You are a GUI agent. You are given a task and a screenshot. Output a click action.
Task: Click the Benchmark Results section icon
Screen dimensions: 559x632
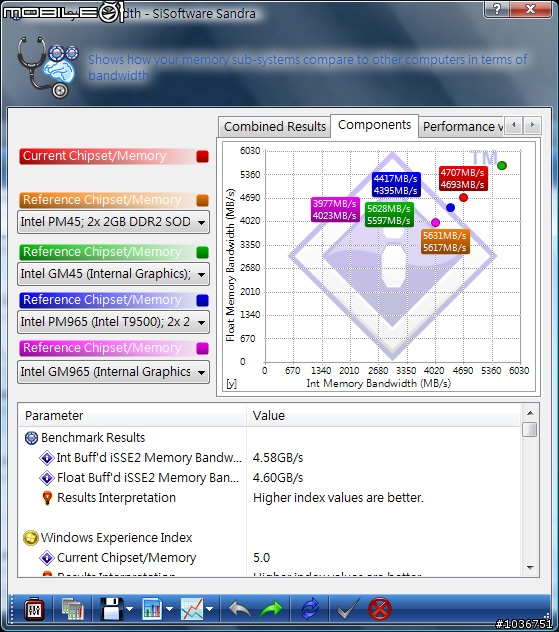(31, 438)
